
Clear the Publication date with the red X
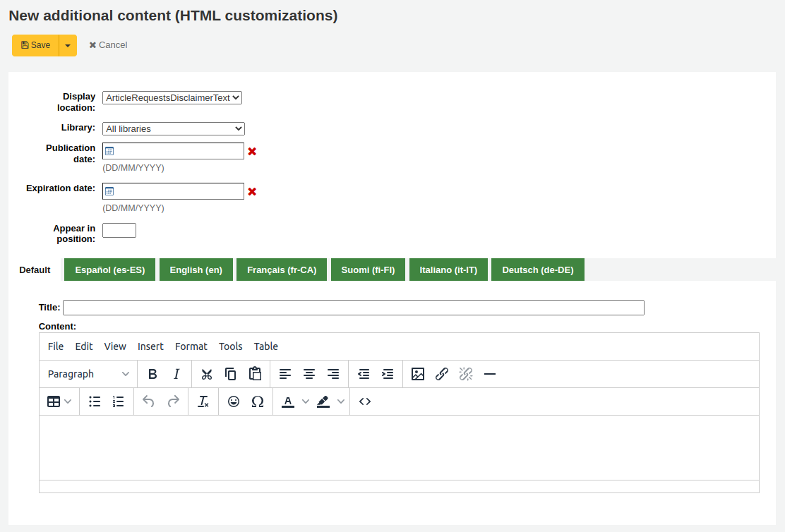coord(252,151)
